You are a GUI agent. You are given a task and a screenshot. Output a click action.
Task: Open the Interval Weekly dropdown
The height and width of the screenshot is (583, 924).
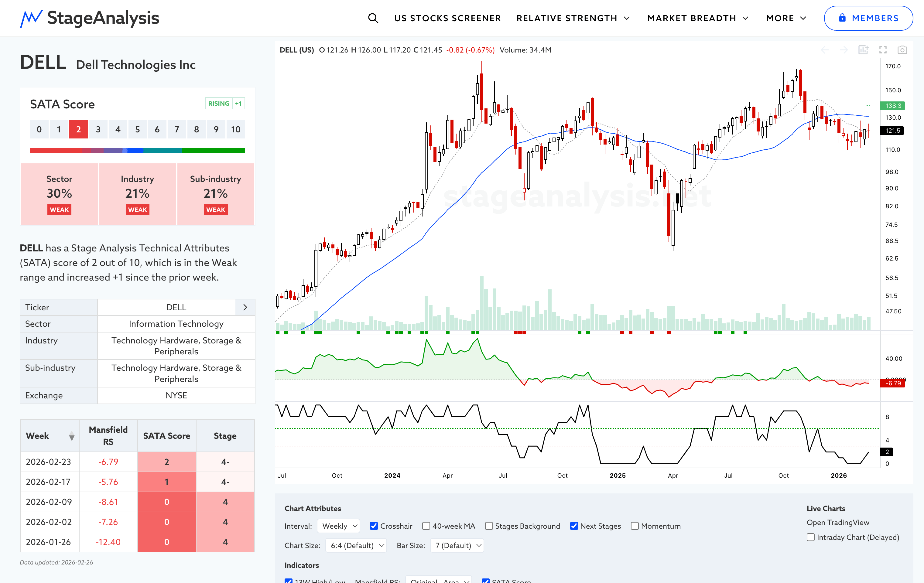tap(339, 526)
